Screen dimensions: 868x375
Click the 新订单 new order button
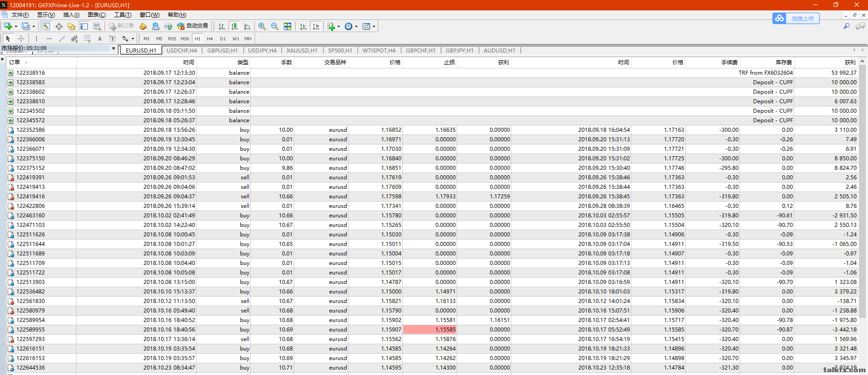point(122,26)
